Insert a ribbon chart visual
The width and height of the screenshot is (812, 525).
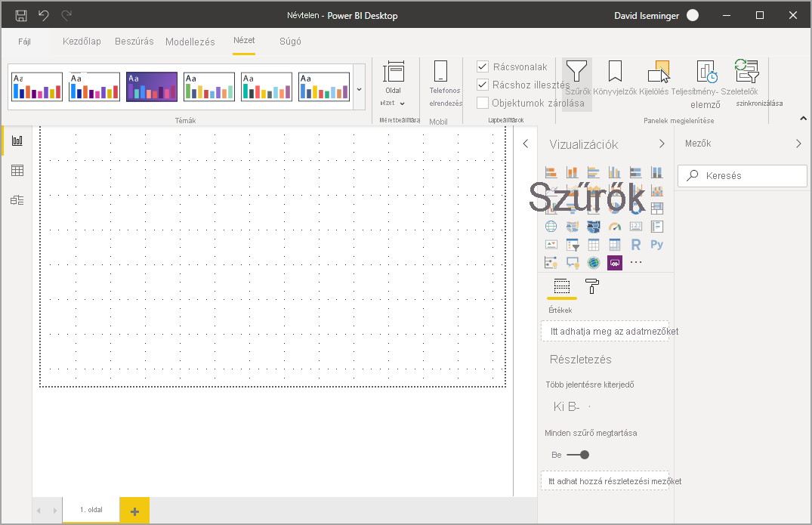coord(657,191)
